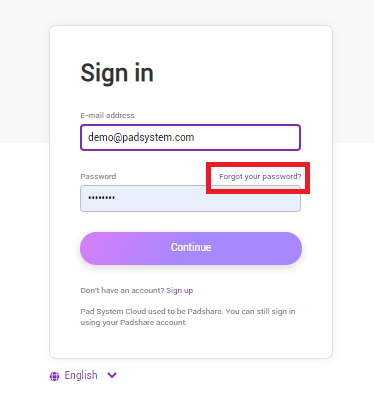Screen dimensions: 374x404
Task: Focus the E-mail address input field
Action: [190, 137]
